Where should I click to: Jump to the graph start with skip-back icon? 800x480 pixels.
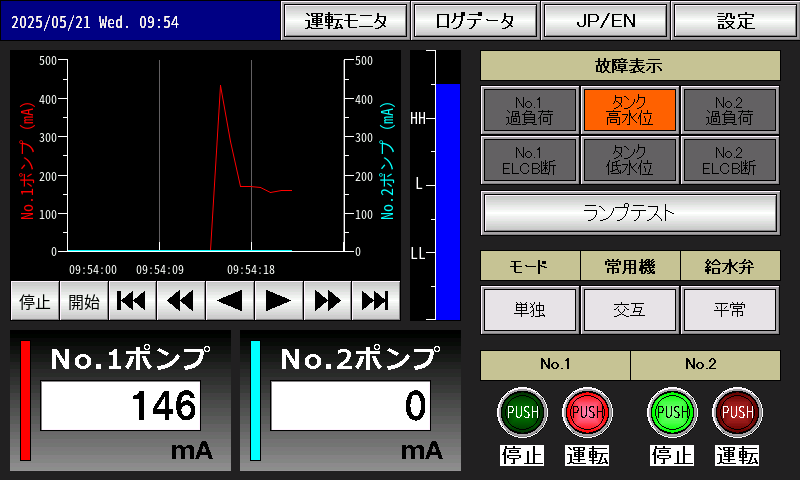click(x=132, y=301)
